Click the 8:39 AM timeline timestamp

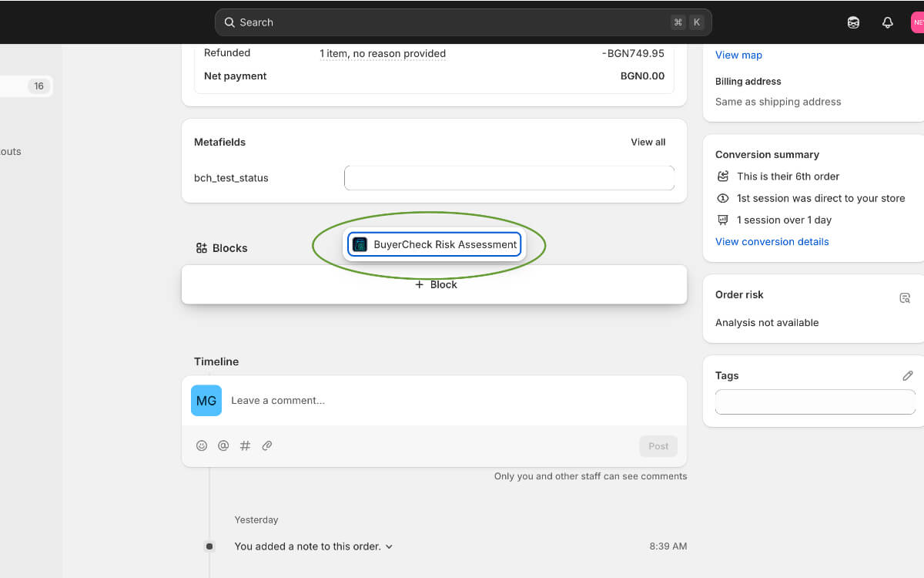[x=668, y=546]
